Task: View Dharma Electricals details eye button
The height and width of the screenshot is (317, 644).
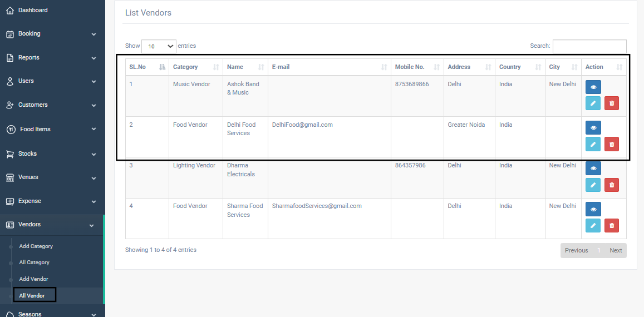Action: click(x=593, y=169)
